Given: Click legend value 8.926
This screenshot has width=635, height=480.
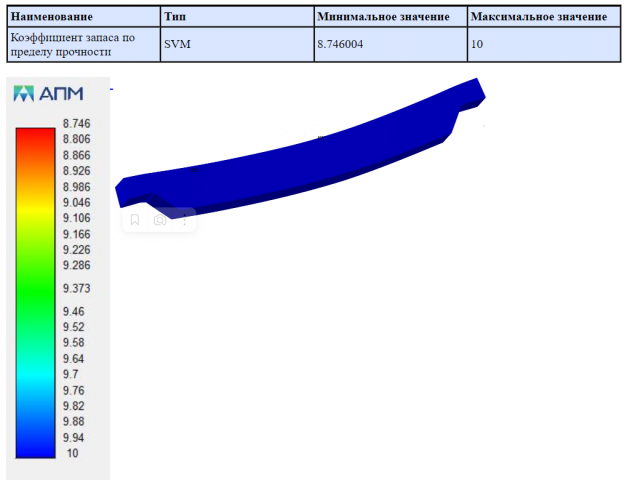Looking at the screenshot, I should [77, 171].
